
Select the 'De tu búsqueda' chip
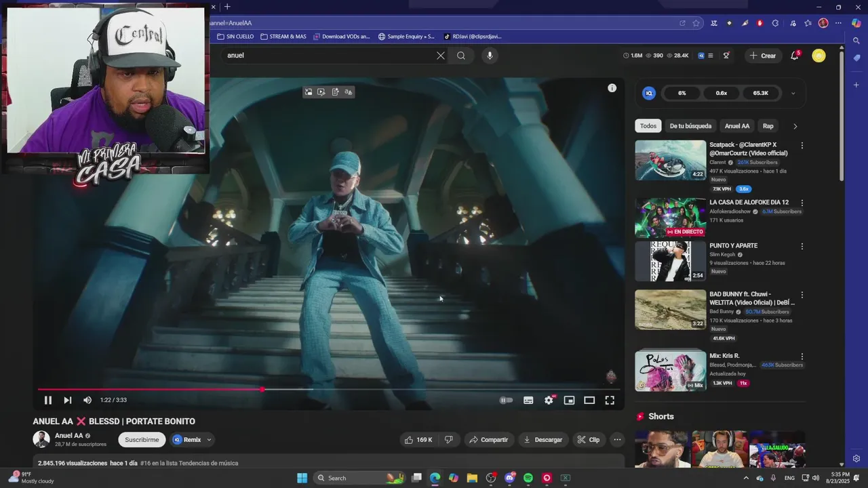690,126
